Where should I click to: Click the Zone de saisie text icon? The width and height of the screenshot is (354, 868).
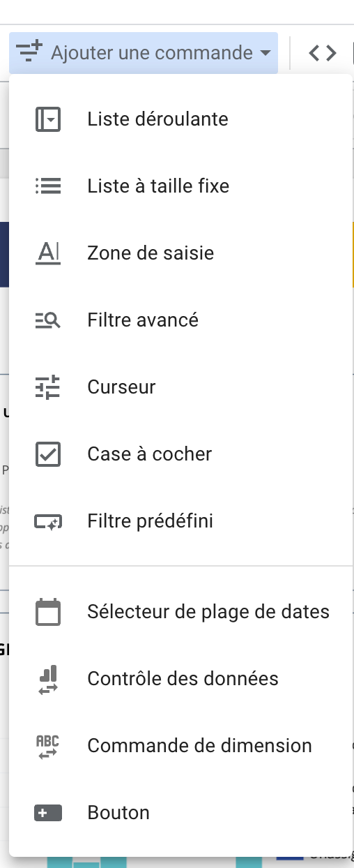point(48,253)
